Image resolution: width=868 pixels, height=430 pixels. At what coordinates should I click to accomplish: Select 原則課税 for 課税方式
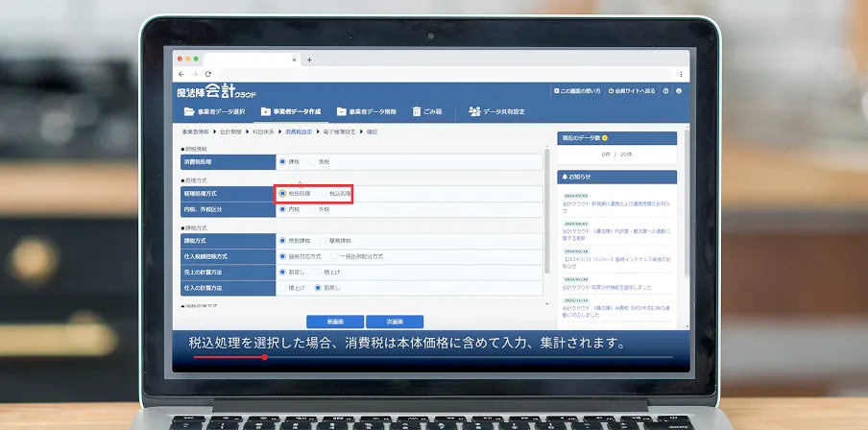(283, 241)
